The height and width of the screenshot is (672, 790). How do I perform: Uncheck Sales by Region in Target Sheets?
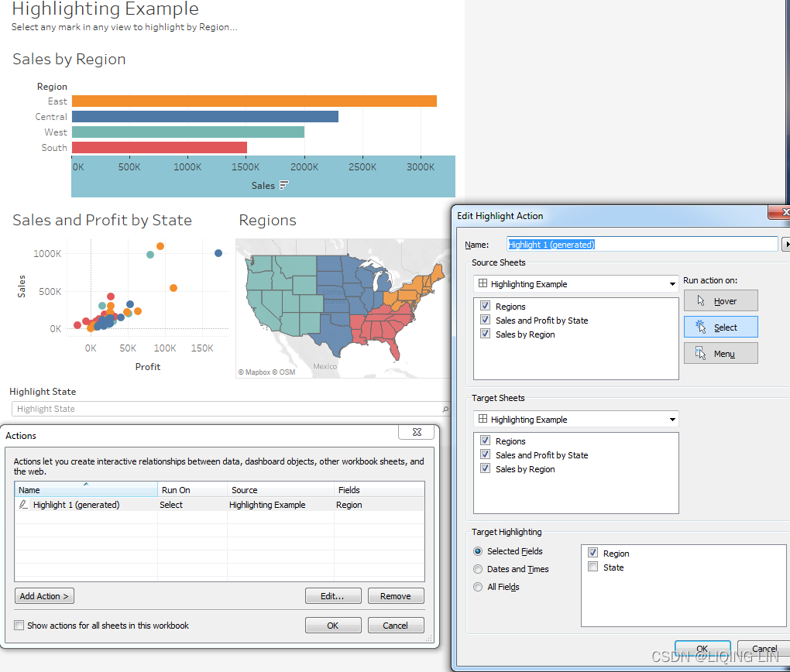485,469
